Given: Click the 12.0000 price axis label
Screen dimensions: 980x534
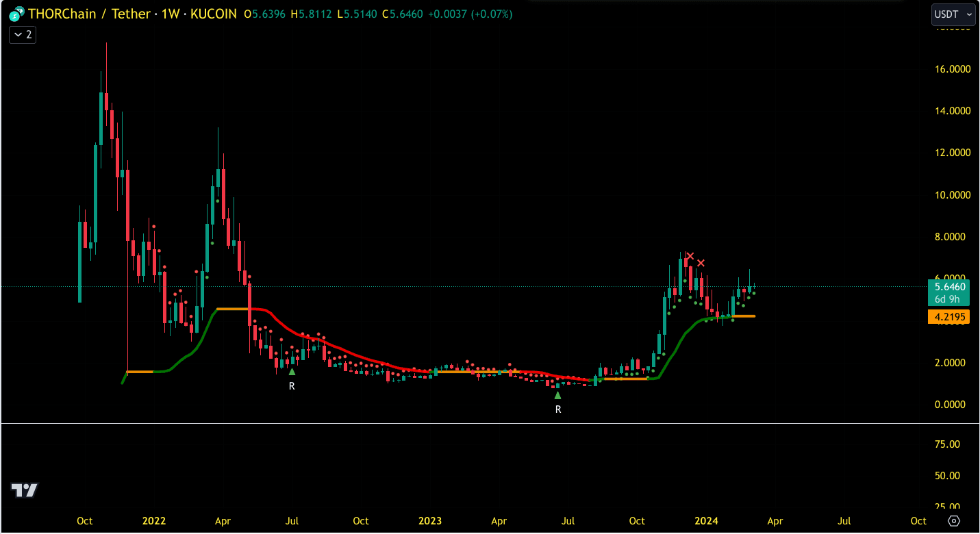Looking at the screenshot, I should coord(953,153).
